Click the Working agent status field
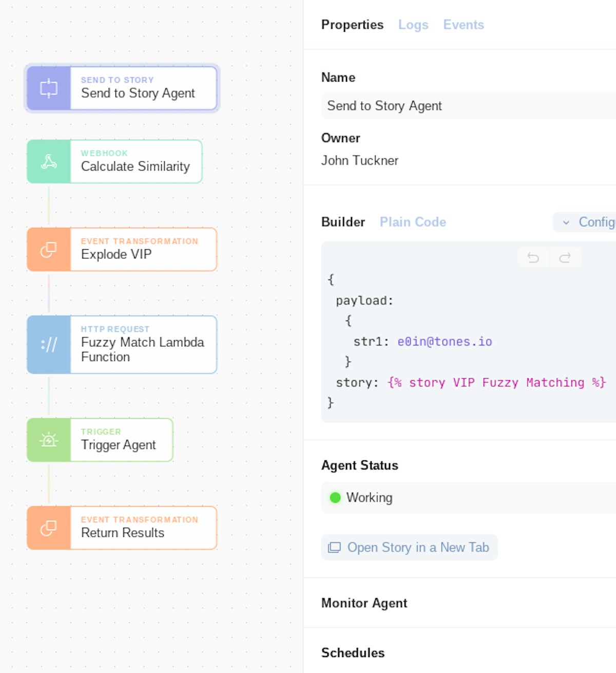 [x=469, y=498]
